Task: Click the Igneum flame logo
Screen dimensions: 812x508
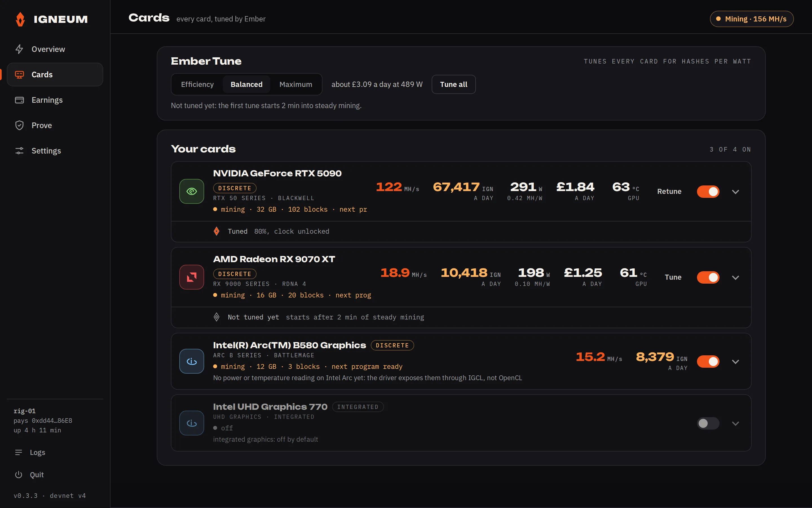Action: pyautogui.click(x=20, y=19)
